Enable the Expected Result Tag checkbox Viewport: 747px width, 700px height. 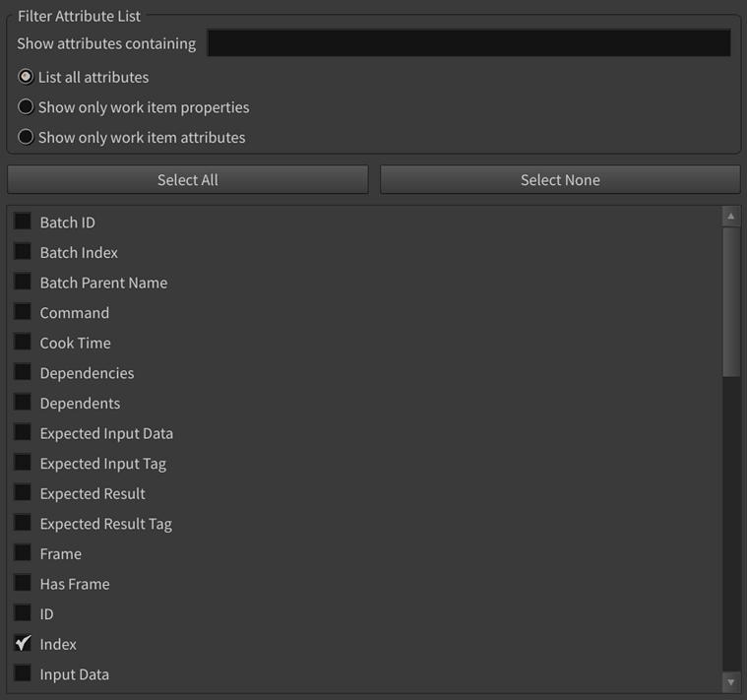point(23,523)
